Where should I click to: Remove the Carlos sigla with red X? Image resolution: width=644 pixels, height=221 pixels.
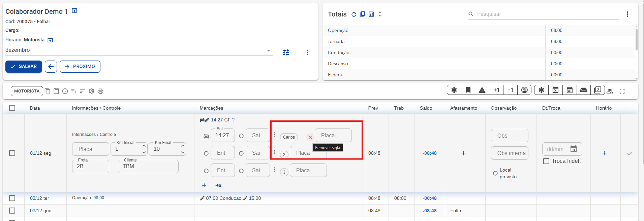(310, 137)
